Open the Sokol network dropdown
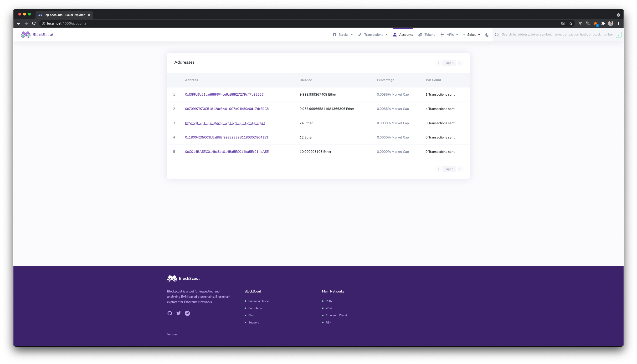 point(472,35)
